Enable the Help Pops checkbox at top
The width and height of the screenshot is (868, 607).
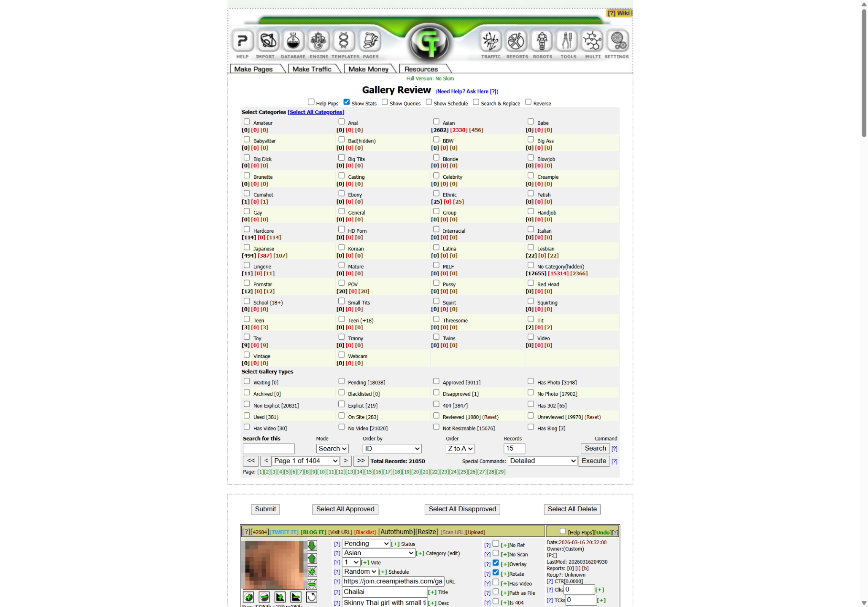point(311,102)
